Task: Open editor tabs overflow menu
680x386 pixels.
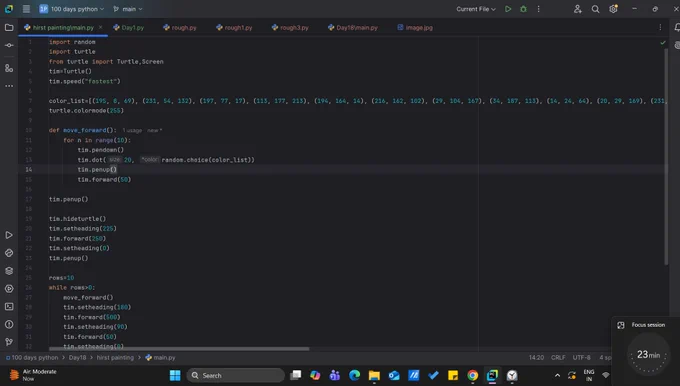Action: click(x=660, y=27)
